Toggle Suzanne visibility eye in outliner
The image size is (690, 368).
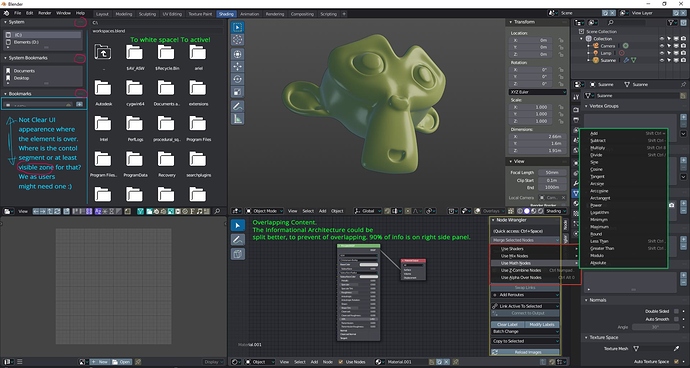pos(662,60)
